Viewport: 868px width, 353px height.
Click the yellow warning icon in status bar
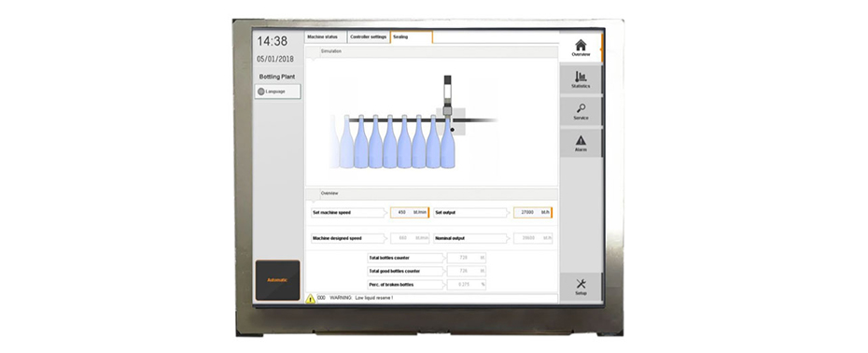pyautogui.click(x=311, y=299)
